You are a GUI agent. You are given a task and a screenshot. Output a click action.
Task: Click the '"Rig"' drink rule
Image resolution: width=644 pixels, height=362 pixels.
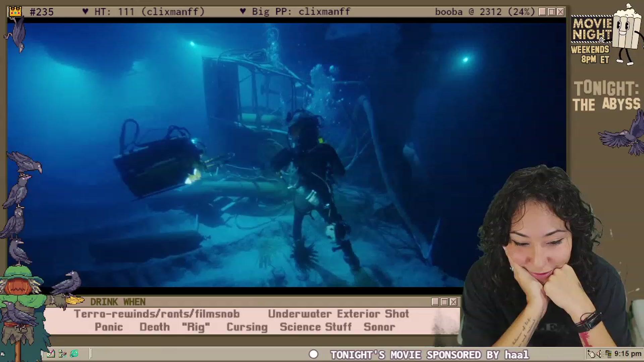(196, 327)
